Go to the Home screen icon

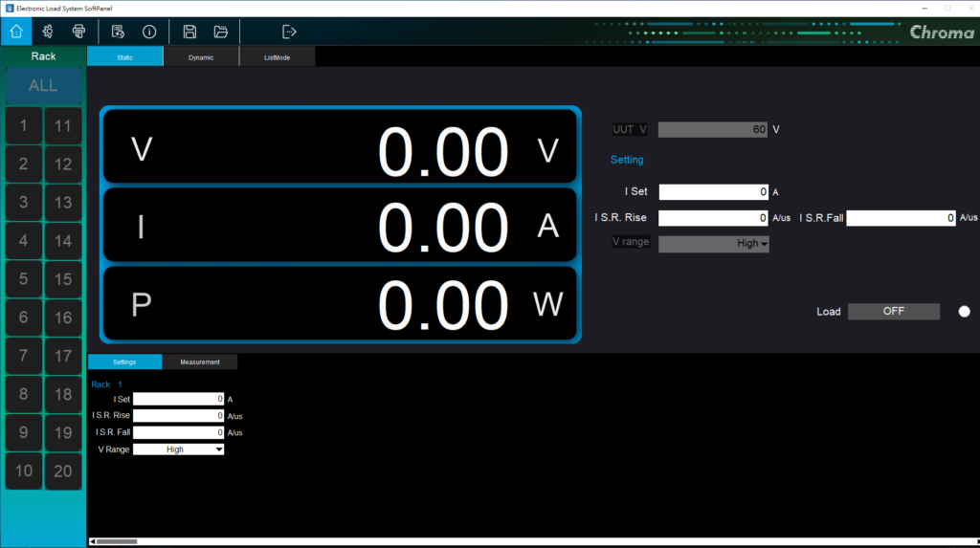click(x=16, y=32)
